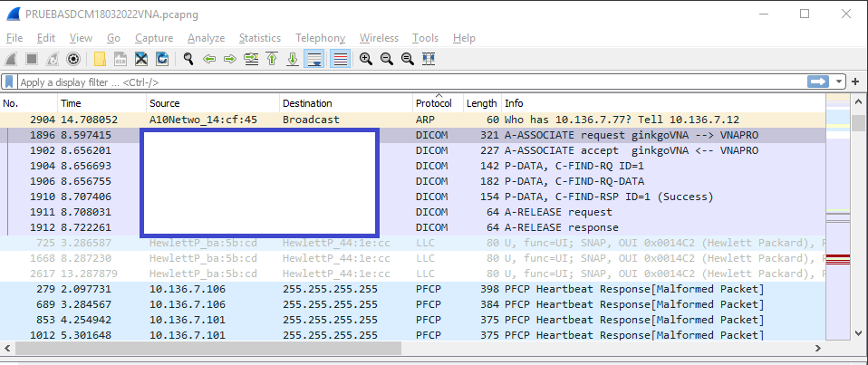The height and width of the screenshot is (365, 868).
Task: Add a filter button with plus
Action: 855,82
